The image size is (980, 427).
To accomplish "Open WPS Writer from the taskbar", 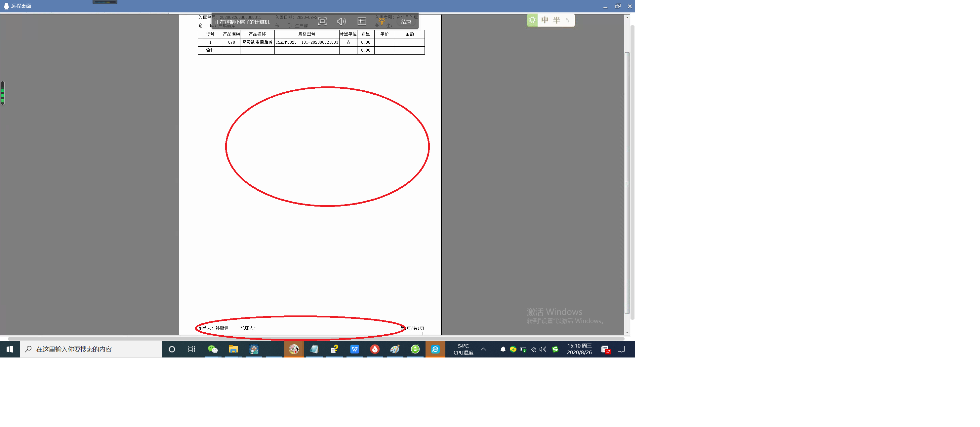I will point(354,349).
